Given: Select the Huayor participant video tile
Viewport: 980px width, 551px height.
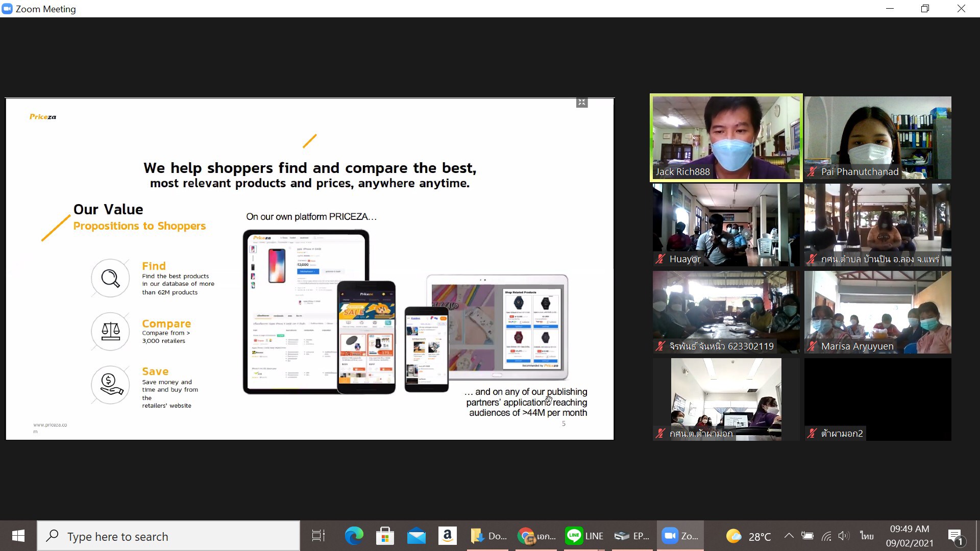Looking at the screenshot, I should (x=726, y=224).
